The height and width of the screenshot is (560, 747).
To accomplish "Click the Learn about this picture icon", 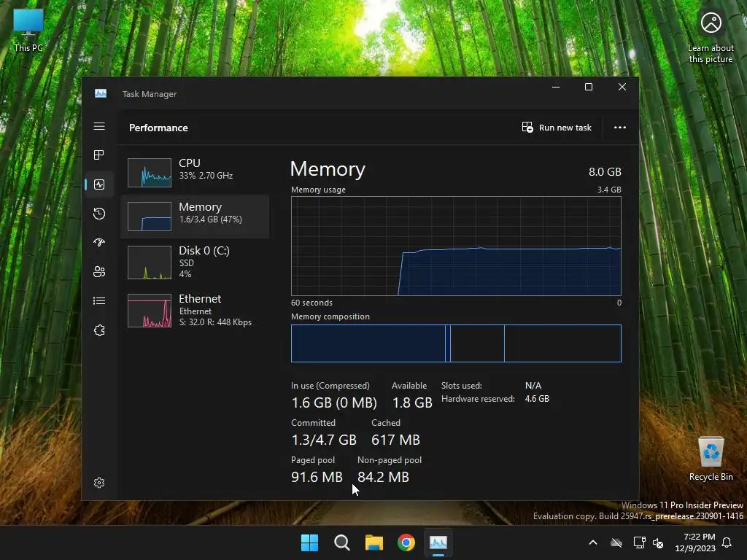I will click(x=711, y=37).
